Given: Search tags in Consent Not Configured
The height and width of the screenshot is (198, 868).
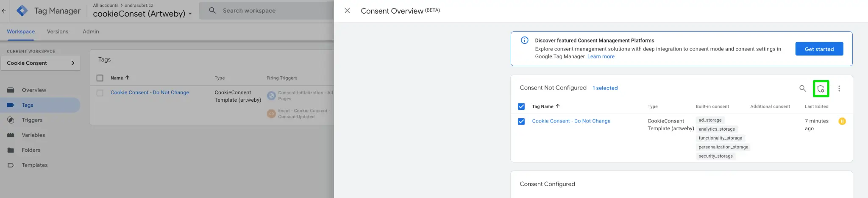Looking at the screenshot, I should pos(802,89).
